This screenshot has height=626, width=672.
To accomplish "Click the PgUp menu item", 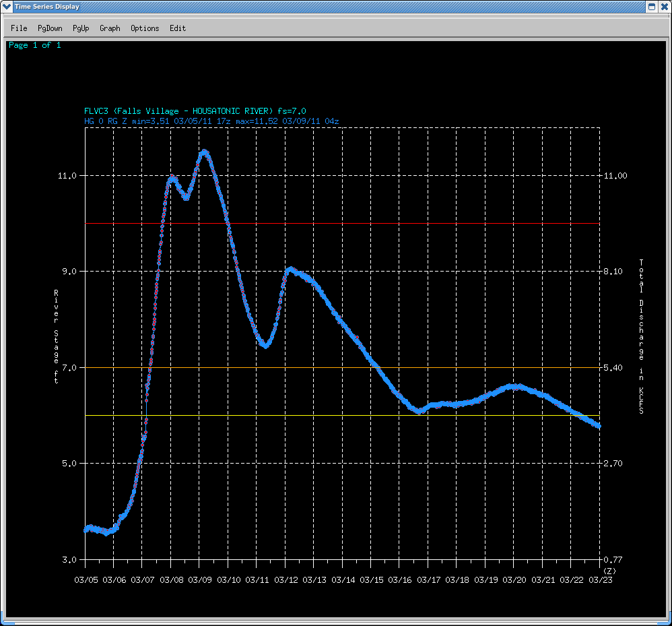I will click(81, 28).
